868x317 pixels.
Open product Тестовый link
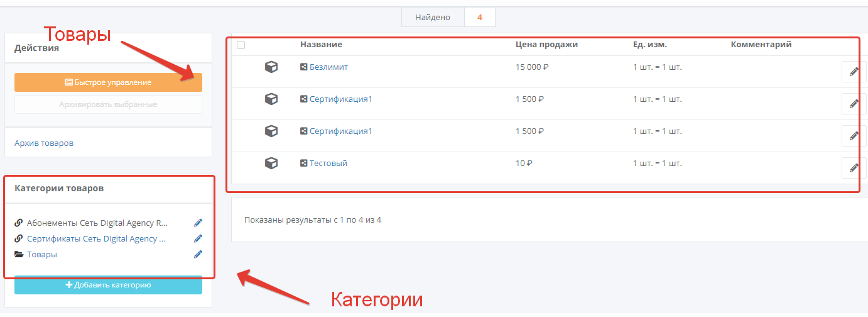pyautogui.click(x=328, y=163)
